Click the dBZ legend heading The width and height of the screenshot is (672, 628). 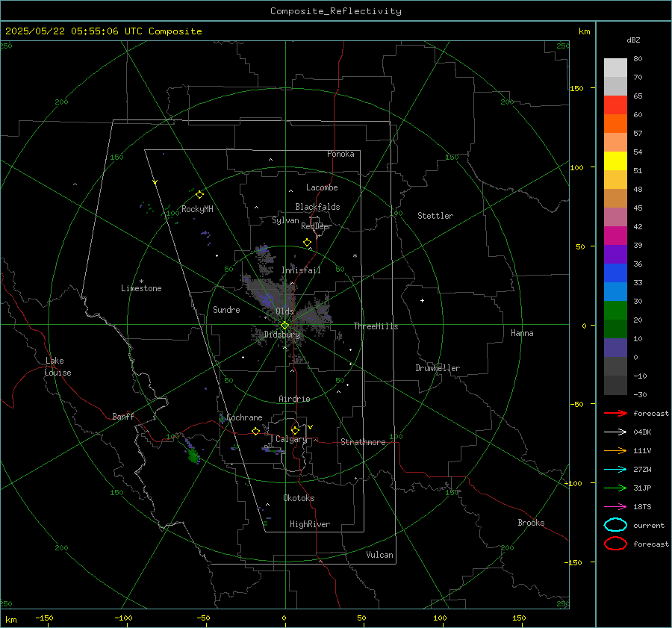[x=633, y=40]
